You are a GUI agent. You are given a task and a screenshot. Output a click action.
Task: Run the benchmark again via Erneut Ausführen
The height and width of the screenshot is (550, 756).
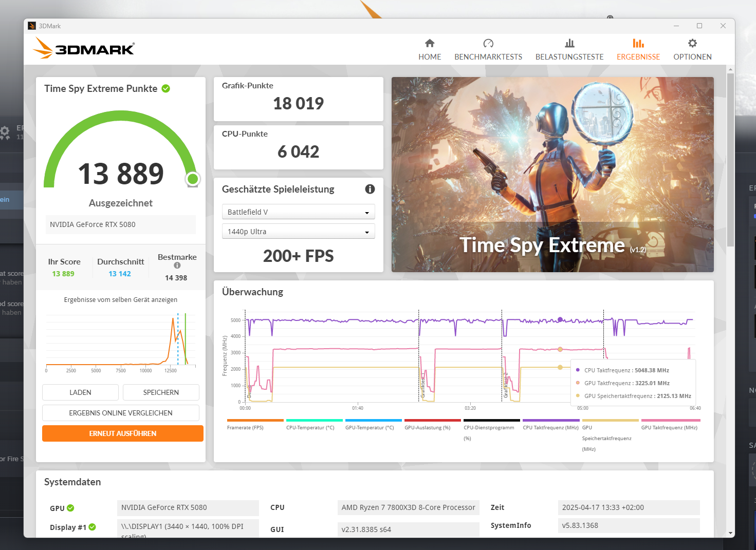[122, 433]
